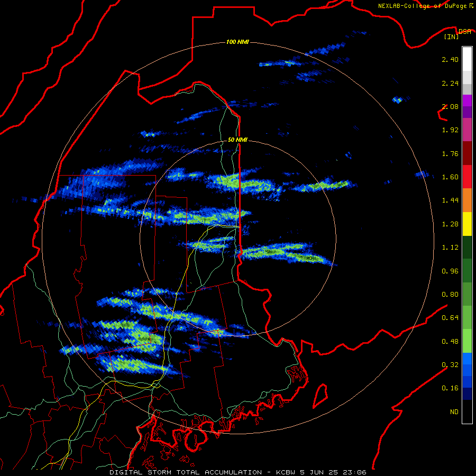The width and height of the screenshot is (476, 476).
Task: Select the black ND swatch in legend
Action: click(x=467, y=411)
